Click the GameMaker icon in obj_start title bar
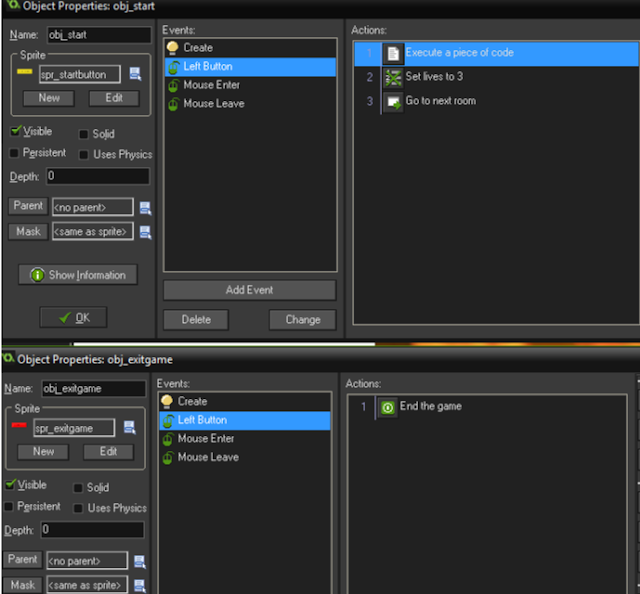This screenshot has width=640, height=594. pyautogui.click(x=13, y=5)
